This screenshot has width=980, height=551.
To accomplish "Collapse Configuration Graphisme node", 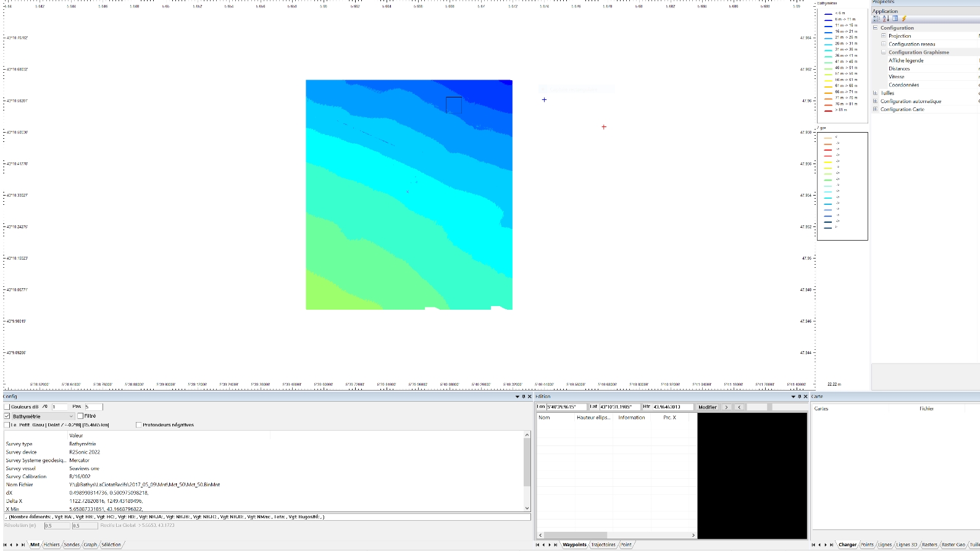I will tap(884, 52).
